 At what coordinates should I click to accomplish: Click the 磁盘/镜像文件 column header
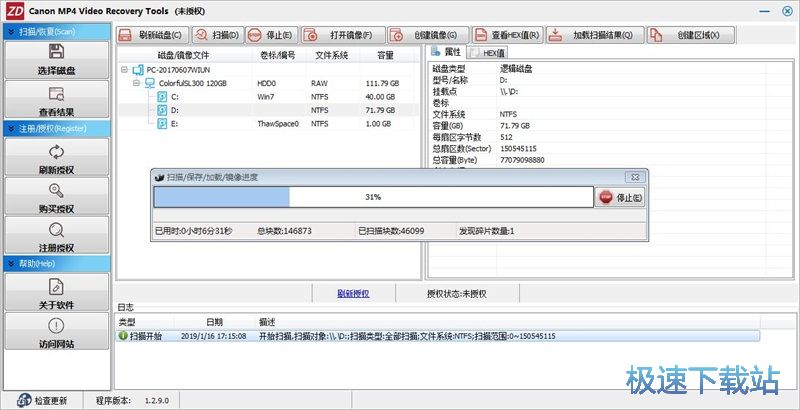tap(183, 55)
